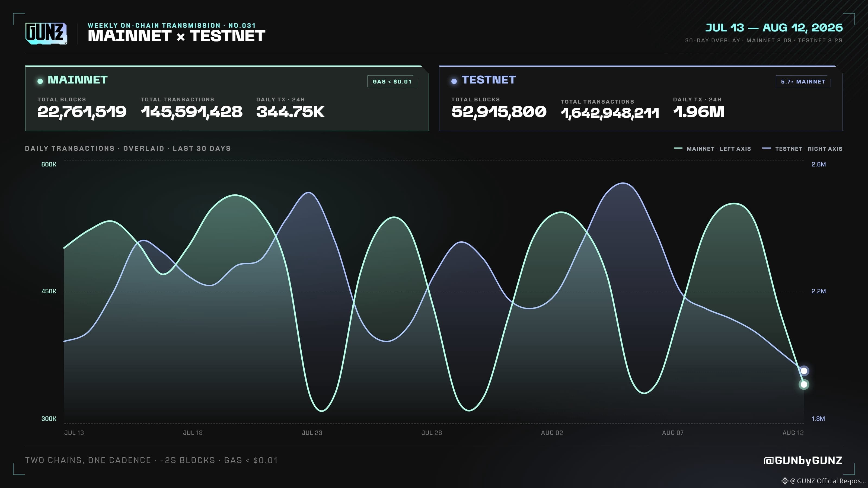Click the 1.8M right axis label
868x488 pixels.
pos(818,419)
